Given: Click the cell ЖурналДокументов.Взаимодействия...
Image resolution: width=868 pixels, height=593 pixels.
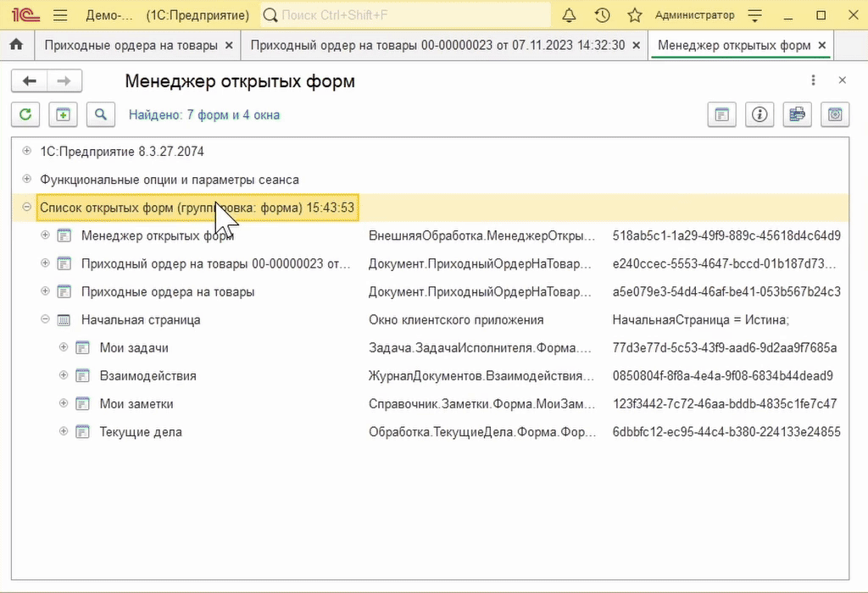Looking at the screenshot, I should [481, 376].
